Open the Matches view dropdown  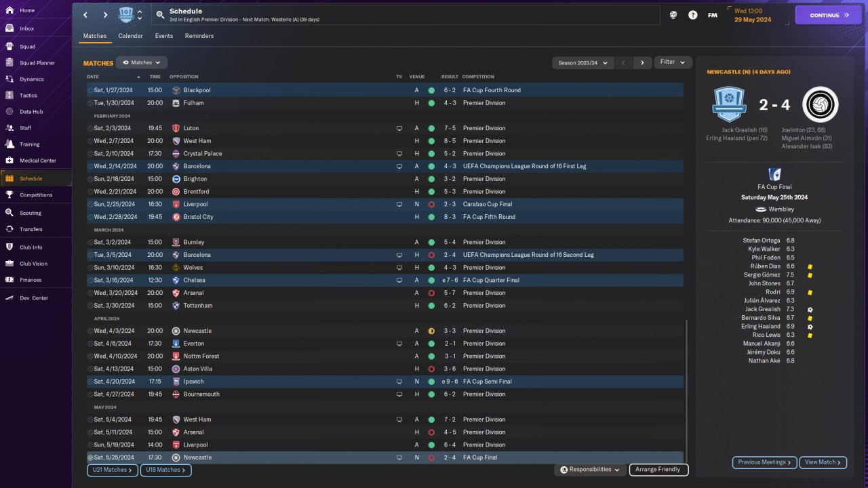coord(142,62)
